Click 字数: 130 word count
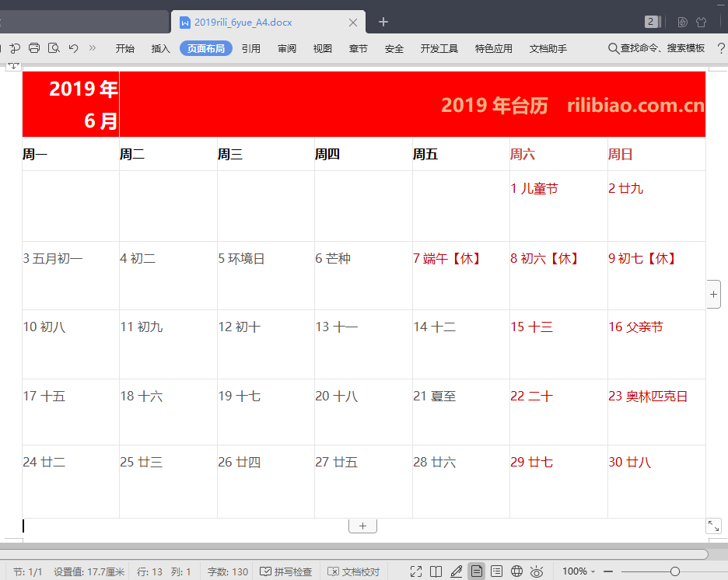 tap(227, 572)
